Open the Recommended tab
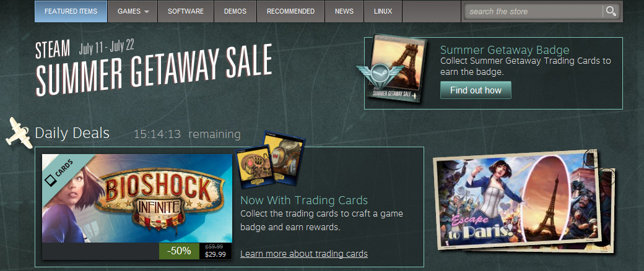 point(291,12)
